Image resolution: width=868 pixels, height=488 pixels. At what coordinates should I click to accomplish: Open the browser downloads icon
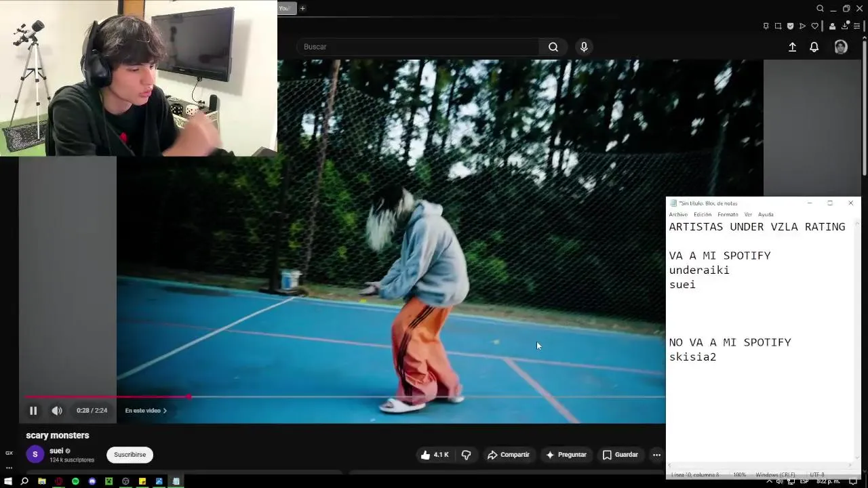(x=845, y=26)
